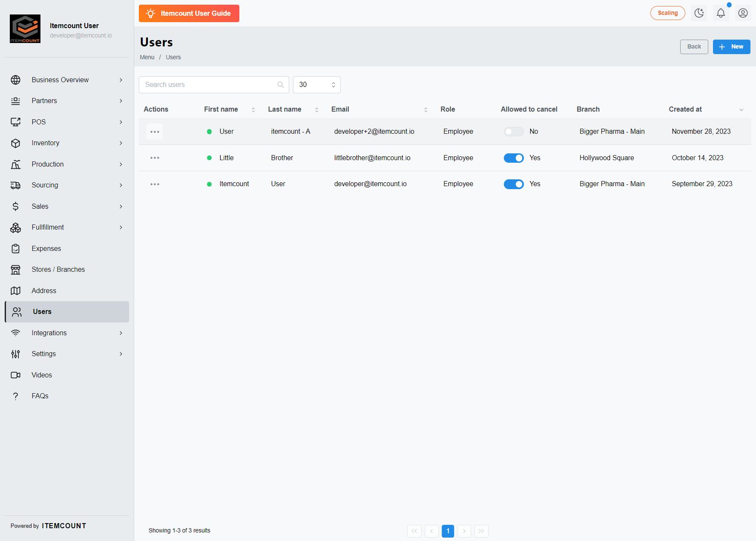
Task: Toggle dark mode with moon icon
Action: point(699,13)
